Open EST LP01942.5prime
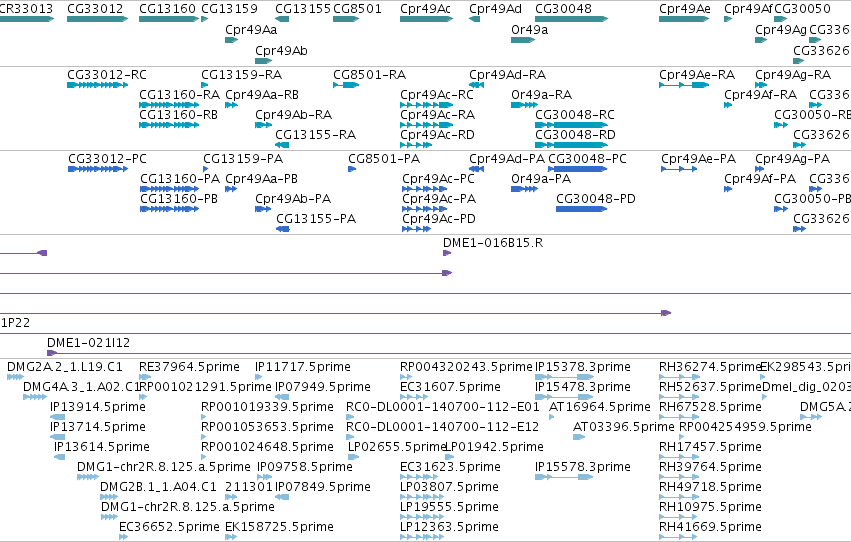This screenshot has width=851, height=542. click(x=494, y=448)
